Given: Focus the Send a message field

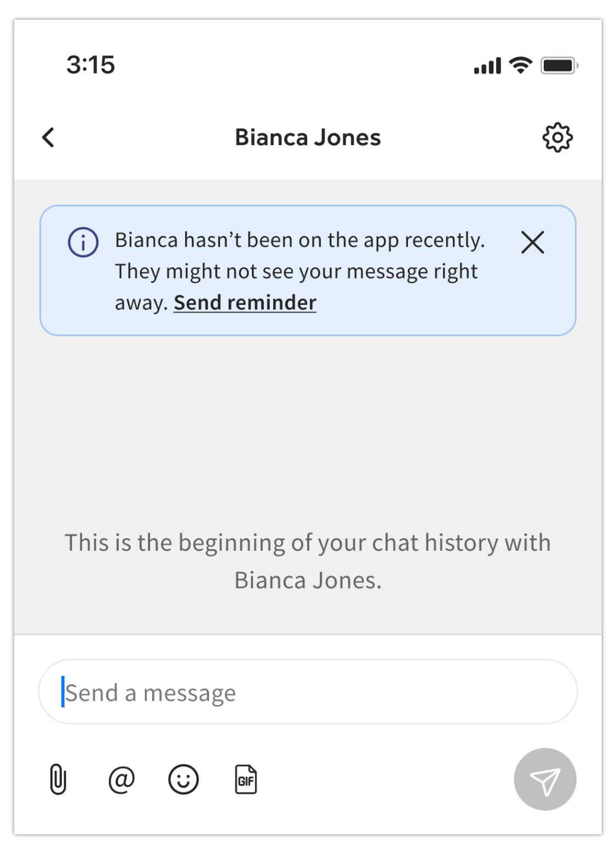Looking at the screenshot, I should 308,692.
